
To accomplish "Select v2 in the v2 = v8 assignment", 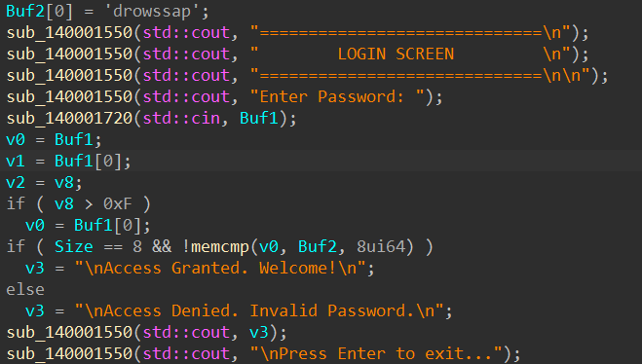I will tap(16, 182).
